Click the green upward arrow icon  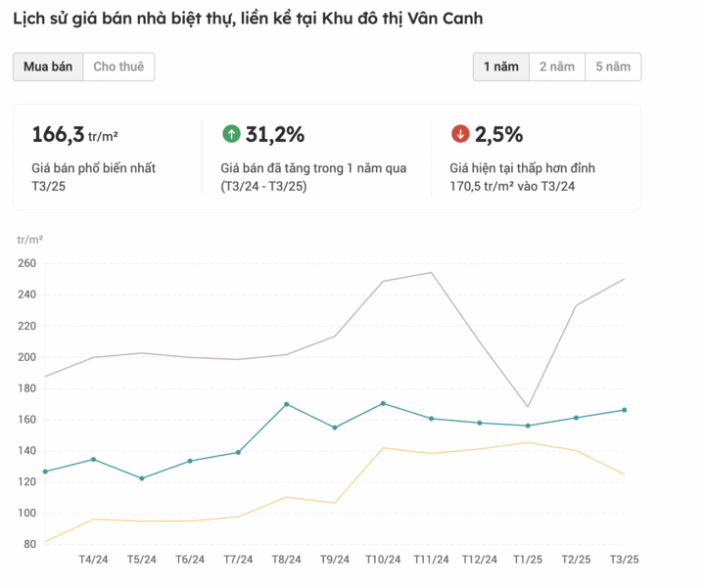231,134
